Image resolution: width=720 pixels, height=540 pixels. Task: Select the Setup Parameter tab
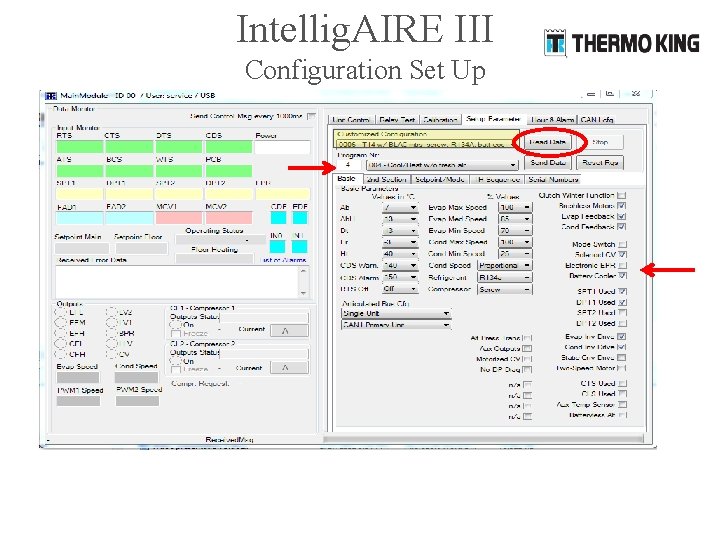click(x=494, y=118)
